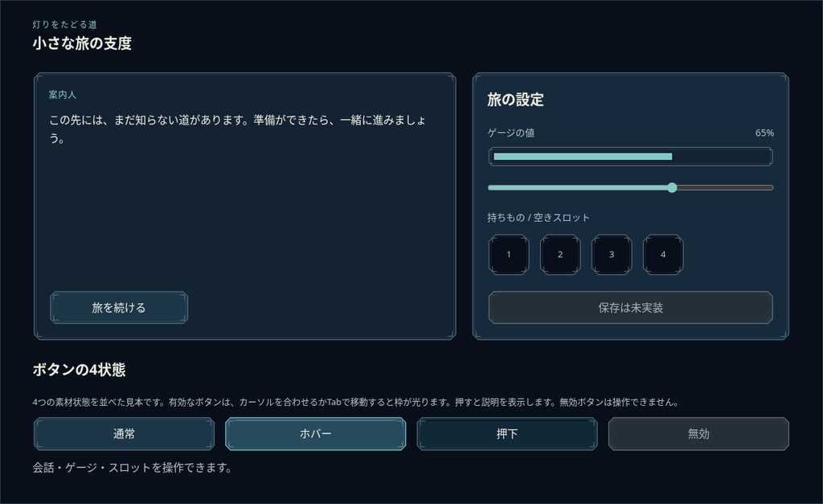Click the 案内人 speaker label
Image resolution: width=823 pixels, height=504 pixels.
pos(63,95)
